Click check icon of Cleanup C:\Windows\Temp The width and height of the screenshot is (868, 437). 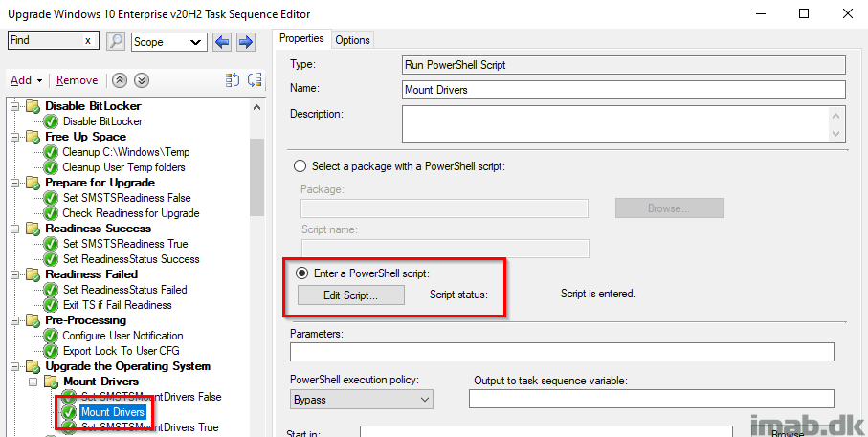pyautogui.click(x=51, y=152)
